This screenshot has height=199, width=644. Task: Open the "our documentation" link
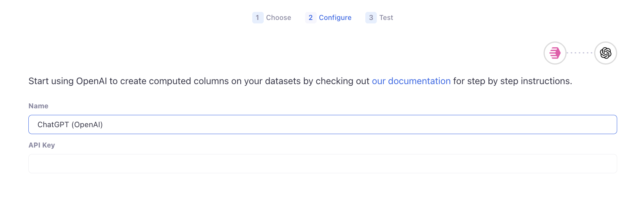411,81
